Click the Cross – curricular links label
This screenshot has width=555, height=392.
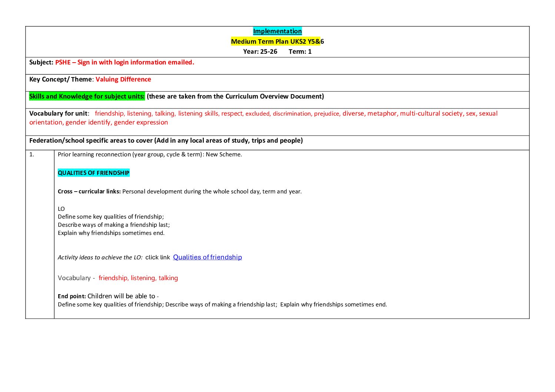89,192
